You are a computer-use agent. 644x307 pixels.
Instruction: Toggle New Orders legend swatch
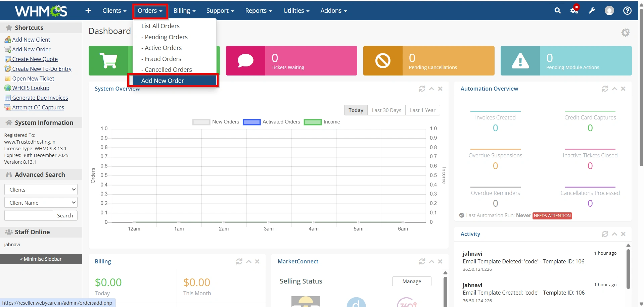click(201, 122)
